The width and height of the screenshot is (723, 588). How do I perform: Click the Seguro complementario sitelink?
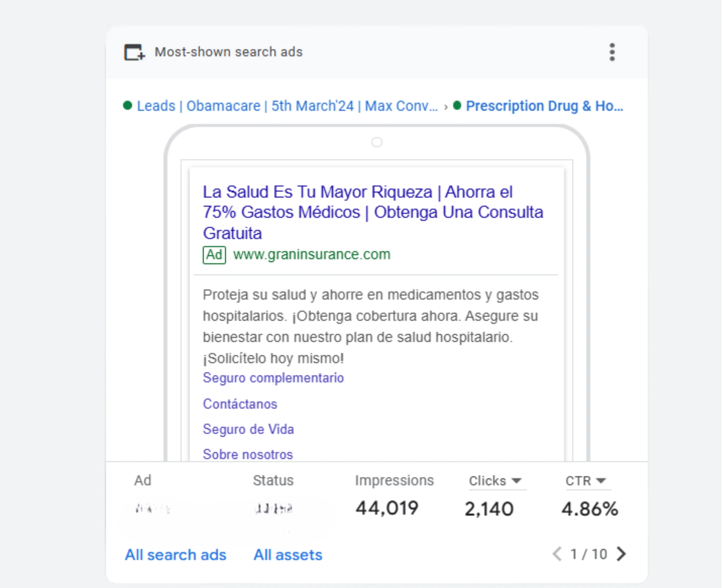click(x=273, y=378)
